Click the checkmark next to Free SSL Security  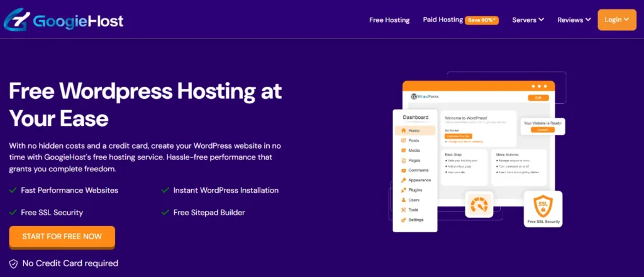(x=13, y=213)
